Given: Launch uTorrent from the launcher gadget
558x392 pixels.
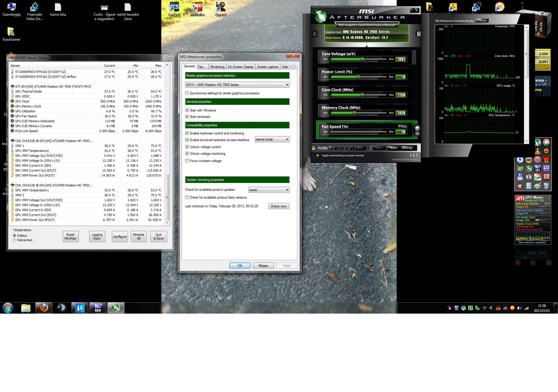Looking at the screenshot, I should pyautogui.click(x=538, y=142).
